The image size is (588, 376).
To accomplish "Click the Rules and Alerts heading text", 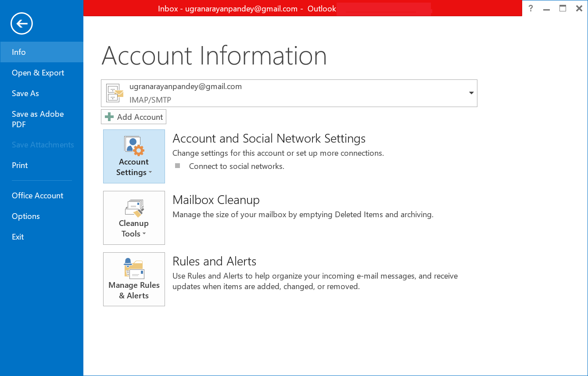I will pyautogui.click(x=214, y=261).
